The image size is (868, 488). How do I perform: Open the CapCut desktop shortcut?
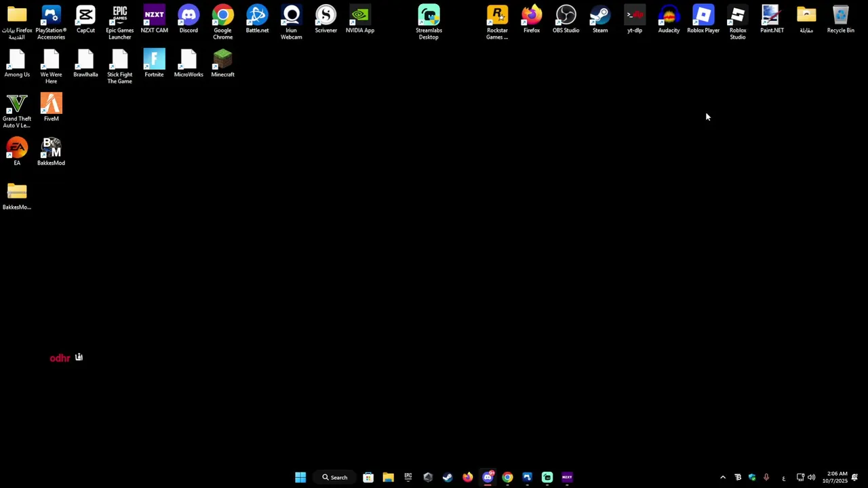(x=85, y=19)
